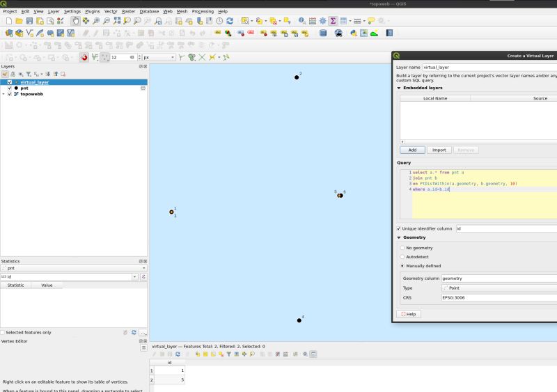Toggle visibility of pnt layer
The image size is (557, 392).
pos(10,88)
